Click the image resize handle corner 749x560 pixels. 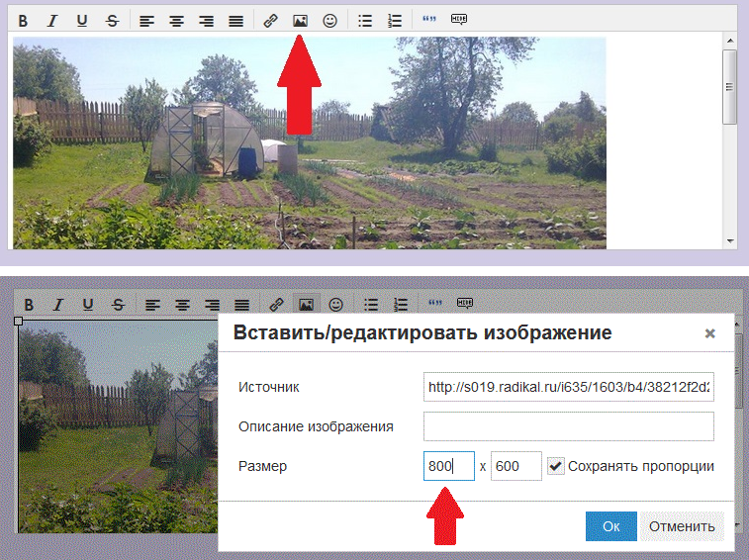[18, 321]
